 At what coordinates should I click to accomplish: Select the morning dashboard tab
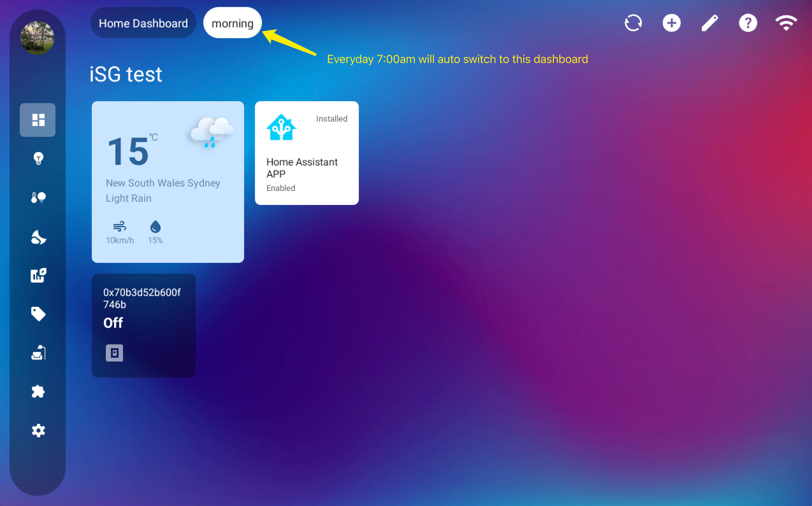point(232,23)
